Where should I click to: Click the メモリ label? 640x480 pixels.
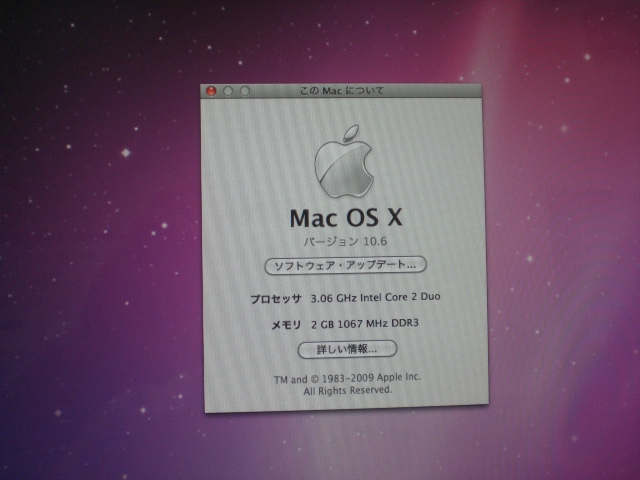point(287,325)
